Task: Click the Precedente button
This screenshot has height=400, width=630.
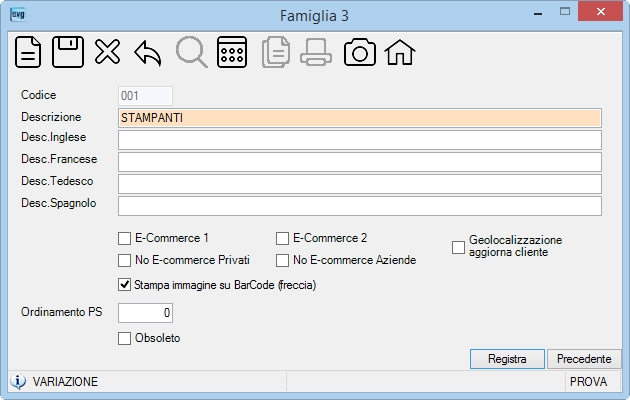Action: pos(584,359)
